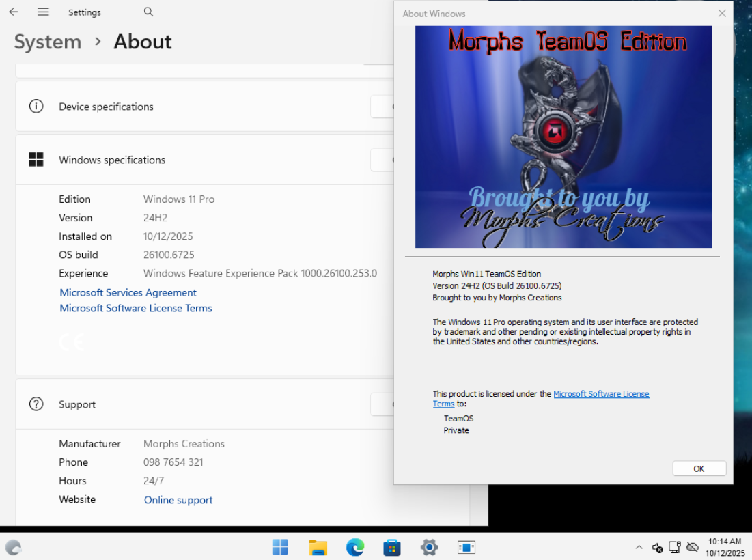
Task: Open Microsoft Store from the taskbar
Action: coord(392,547)
